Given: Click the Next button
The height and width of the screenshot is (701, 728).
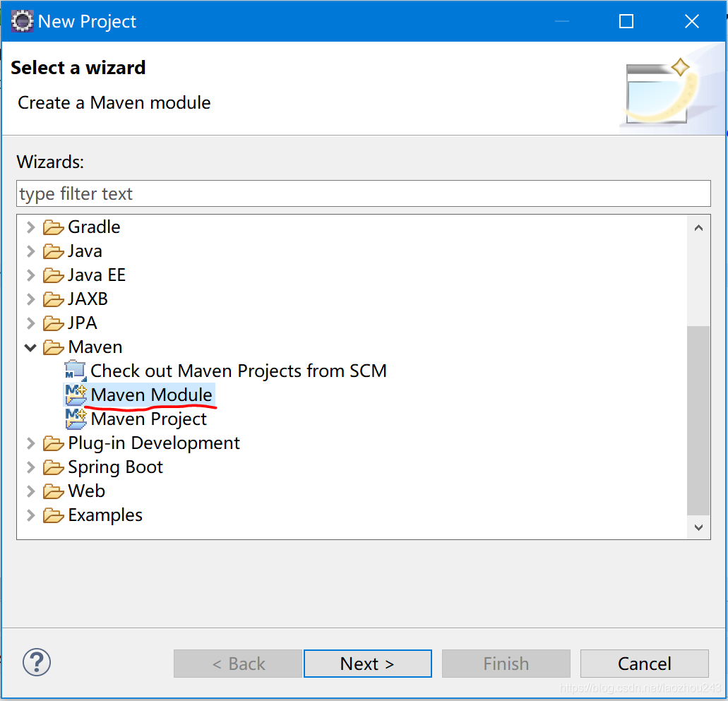Looking at the screenshot, I should (x=368, y=664).
